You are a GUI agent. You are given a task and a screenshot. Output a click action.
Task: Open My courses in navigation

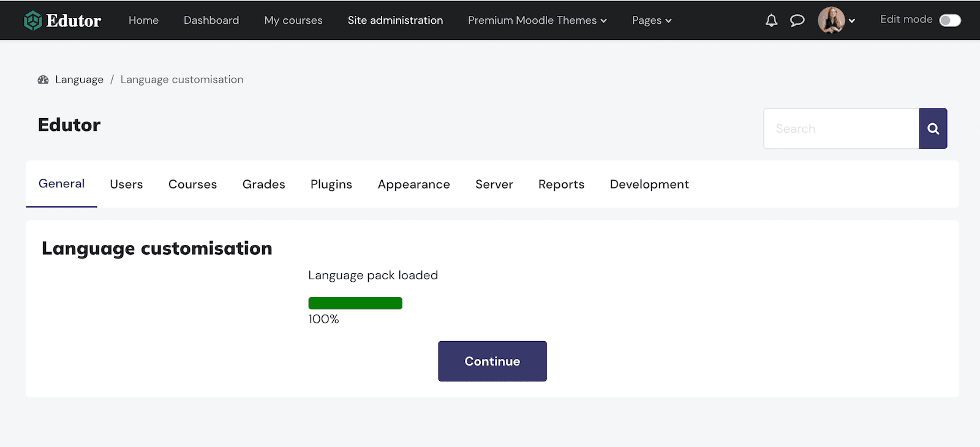[293, 20]
